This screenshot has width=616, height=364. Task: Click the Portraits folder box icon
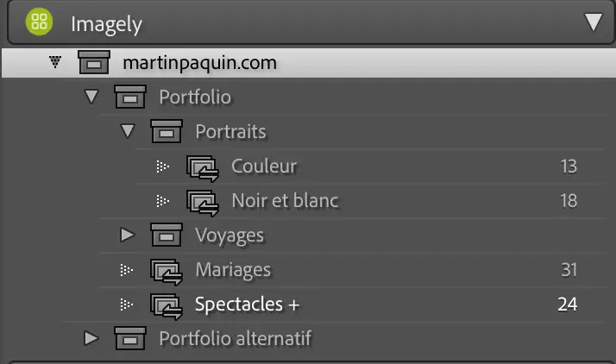tap(167, 131)
